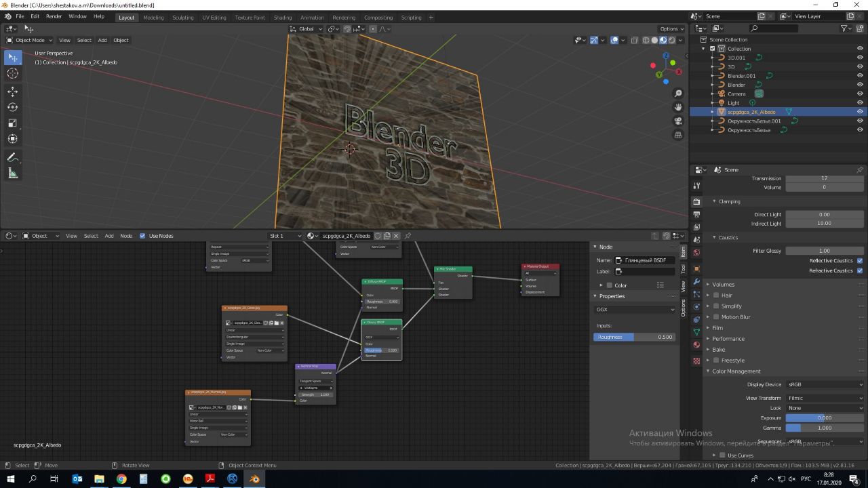Screen dimensions: 868x488
Task: Activate the Transform tool
Action: (x=12, y=139)
